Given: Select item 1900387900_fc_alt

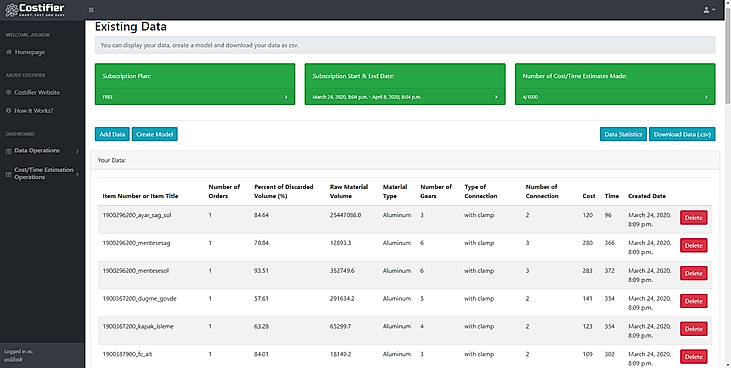Looking at the screenshot, I should 127,354.
